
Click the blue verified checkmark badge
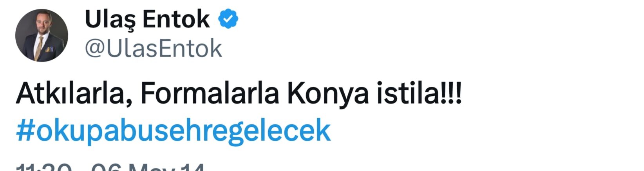(228, 19)
